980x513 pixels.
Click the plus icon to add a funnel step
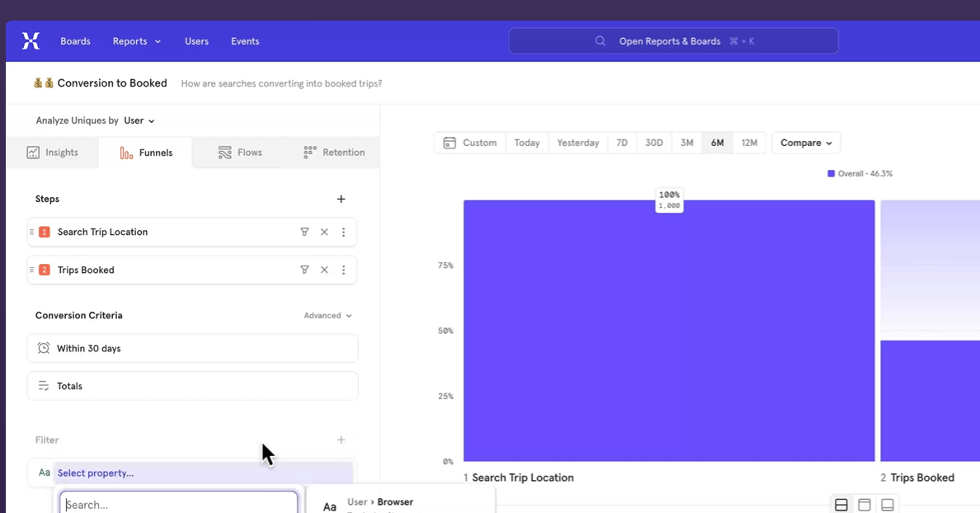coord(341,199)
